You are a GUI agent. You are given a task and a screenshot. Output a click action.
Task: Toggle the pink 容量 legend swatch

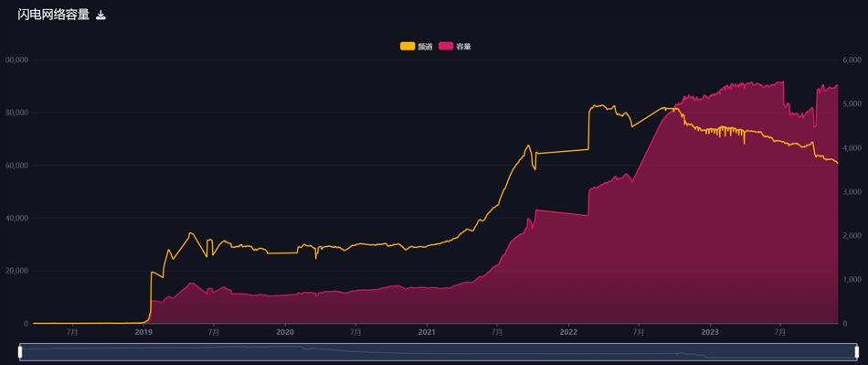[446, 46]
